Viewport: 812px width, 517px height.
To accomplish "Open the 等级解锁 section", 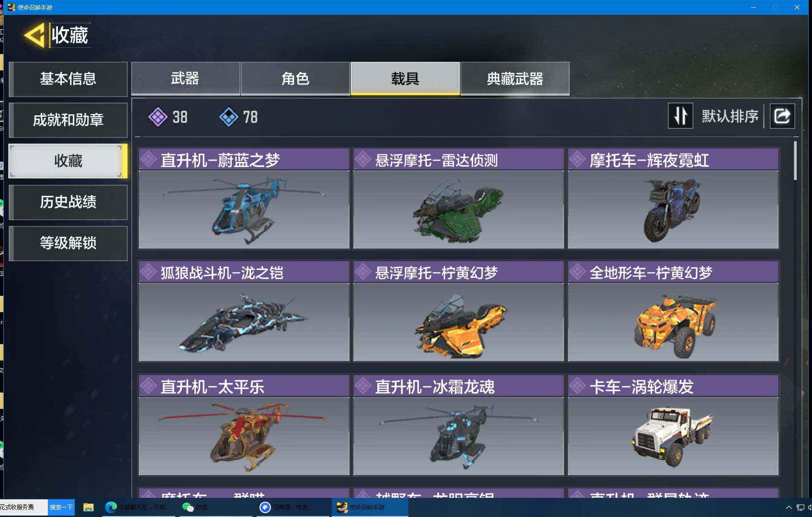I will click(x=68, y=243).
